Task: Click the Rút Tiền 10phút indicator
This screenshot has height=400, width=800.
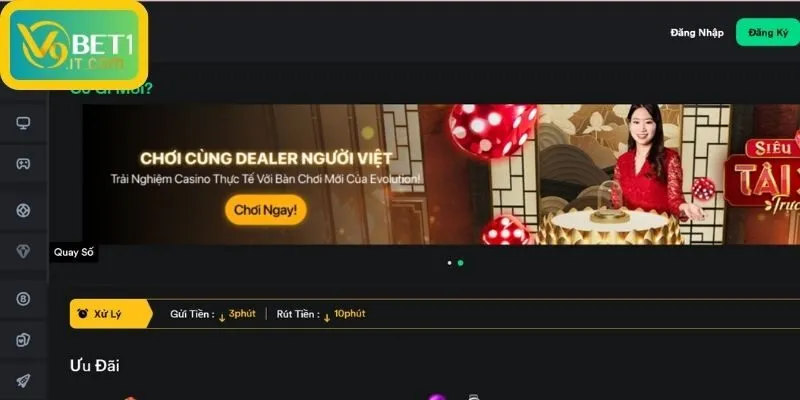Action: [321, 314]
